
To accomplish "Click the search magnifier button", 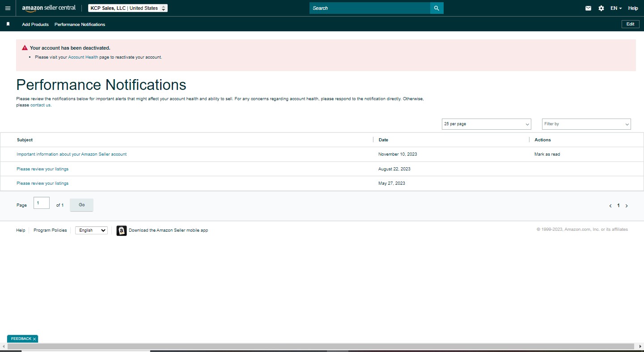I will click(436, 8).
